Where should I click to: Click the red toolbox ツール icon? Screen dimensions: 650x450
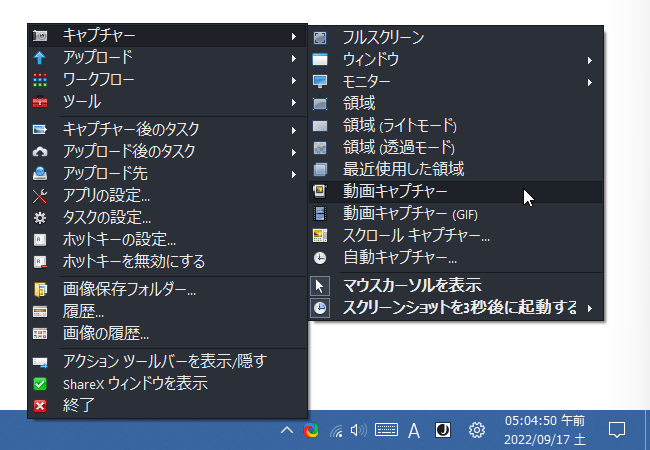(40, 102)
